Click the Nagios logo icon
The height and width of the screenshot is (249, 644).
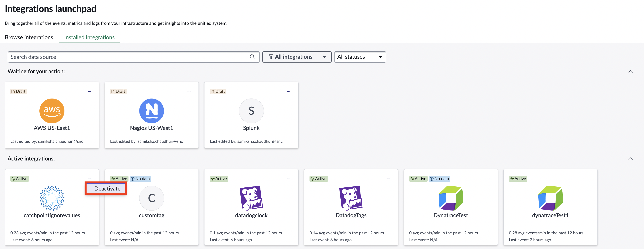click(x=152, y=111)
